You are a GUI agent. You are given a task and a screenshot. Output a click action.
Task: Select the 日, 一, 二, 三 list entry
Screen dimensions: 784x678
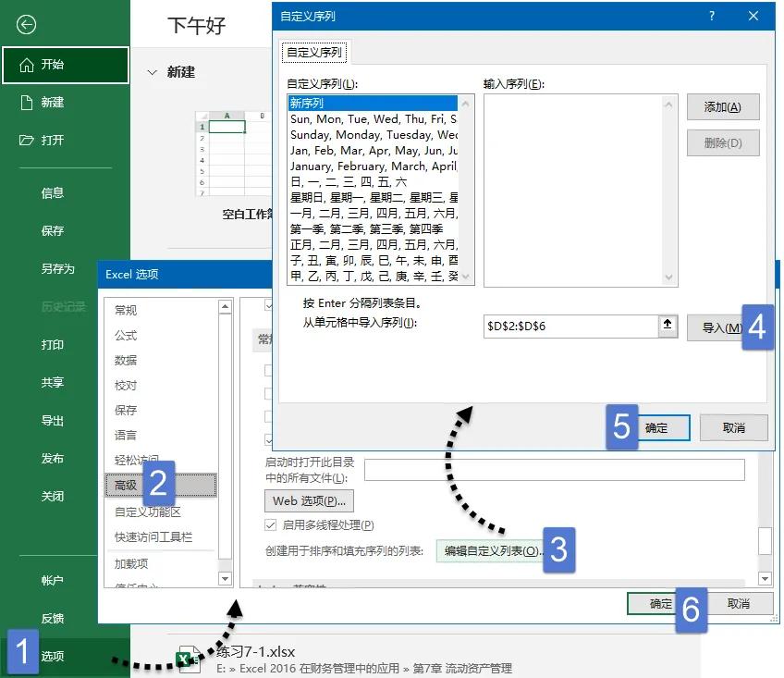pyautogui.click(x=373, y=181)
